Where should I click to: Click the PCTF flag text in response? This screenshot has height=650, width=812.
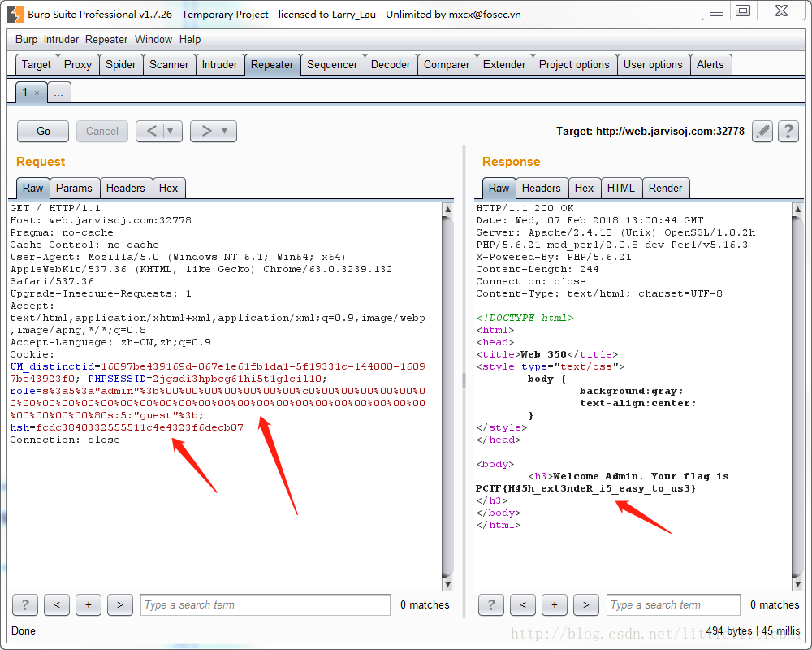(585, 488)
